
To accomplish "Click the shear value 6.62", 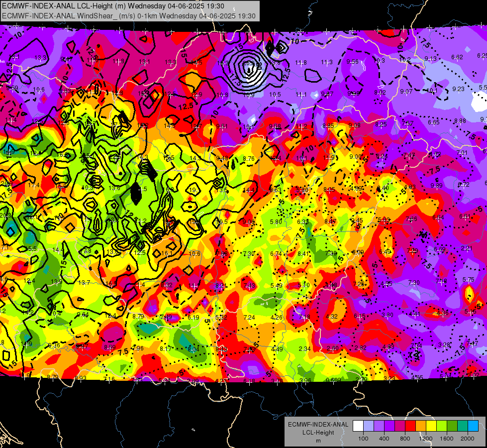I will click(457, 57).
